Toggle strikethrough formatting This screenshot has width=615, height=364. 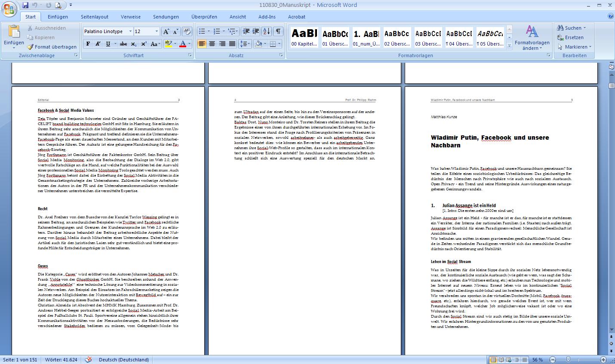123,44
